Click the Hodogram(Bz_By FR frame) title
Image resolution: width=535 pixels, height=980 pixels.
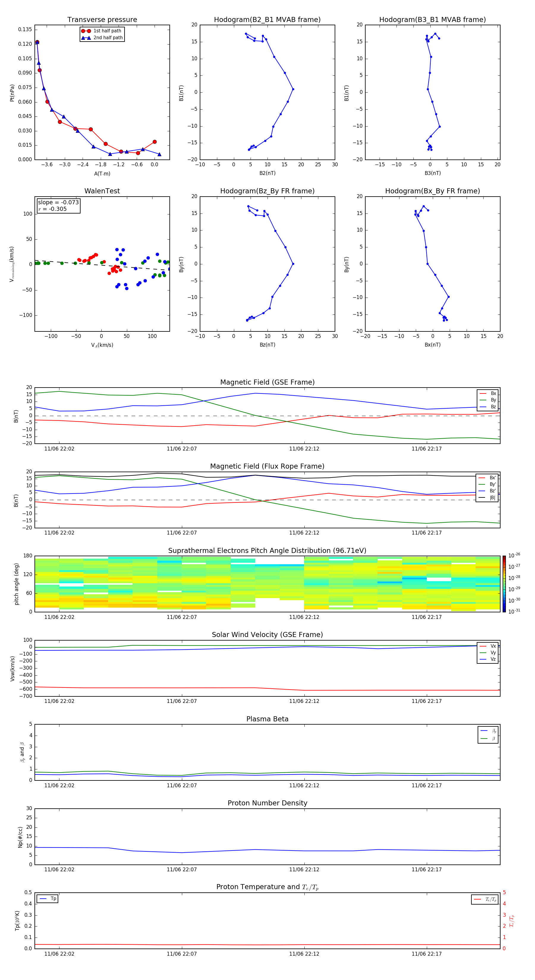point(267,191)
